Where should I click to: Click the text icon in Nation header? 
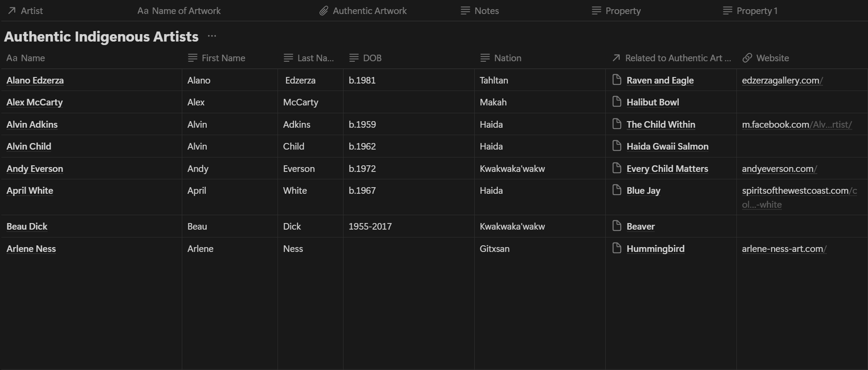pos(485,58)
